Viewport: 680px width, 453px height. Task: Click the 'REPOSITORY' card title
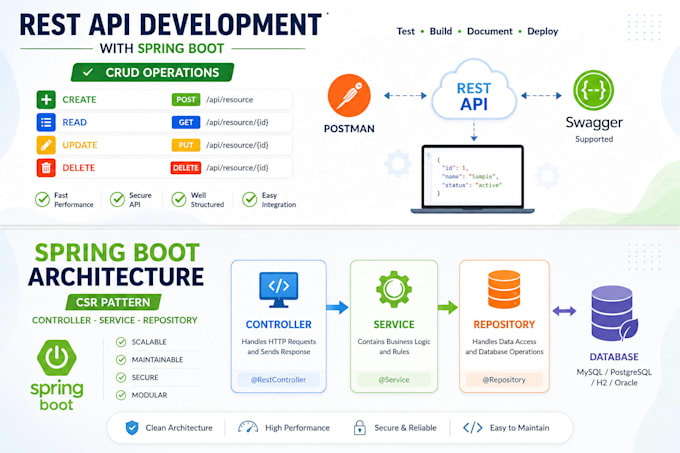click(504, 325)
